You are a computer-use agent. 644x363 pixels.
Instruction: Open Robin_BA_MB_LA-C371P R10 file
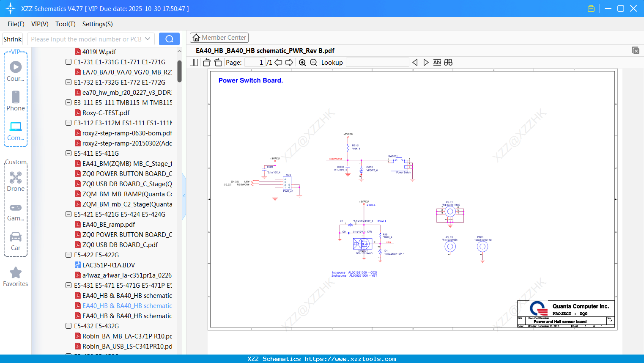127,336
